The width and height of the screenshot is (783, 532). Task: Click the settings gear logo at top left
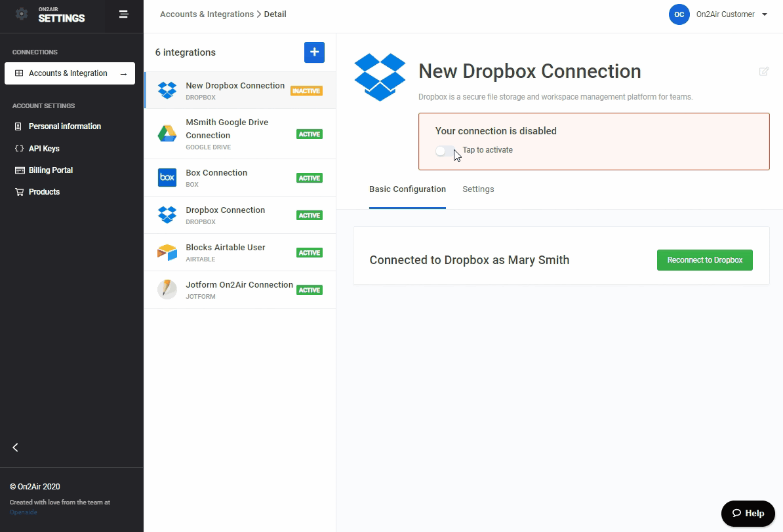[22, 14]
